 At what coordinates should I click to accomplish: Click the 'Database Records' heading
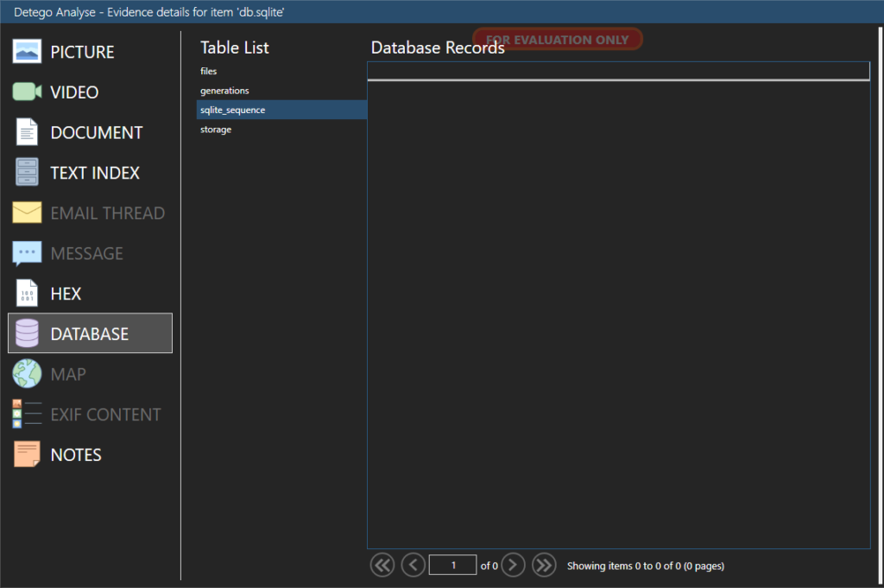point(438,47)
